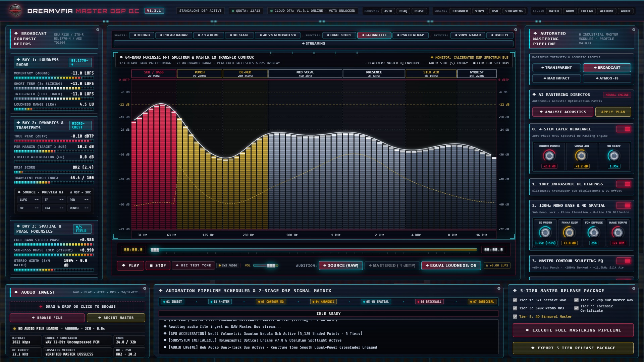Screen dimensions: 644x362
Task: Click Execute Full Mastering Pipeline
Action: (573, 330)
